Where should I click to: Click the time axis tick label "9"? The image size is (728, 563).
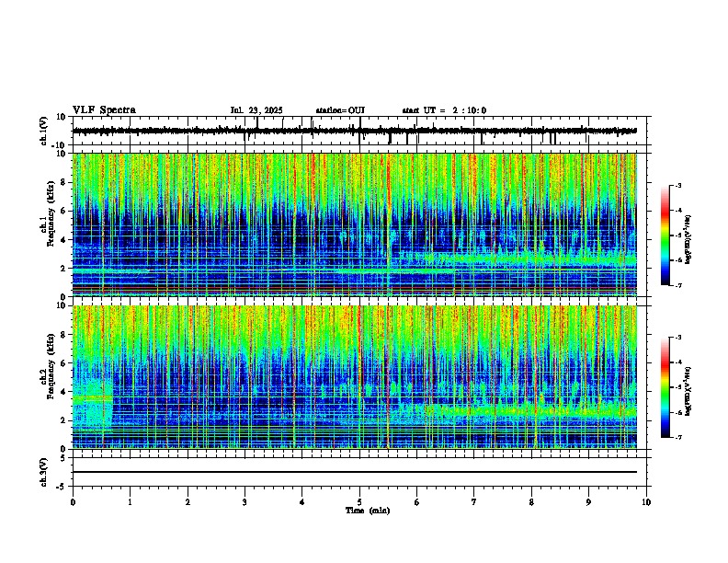click(588, 501)
